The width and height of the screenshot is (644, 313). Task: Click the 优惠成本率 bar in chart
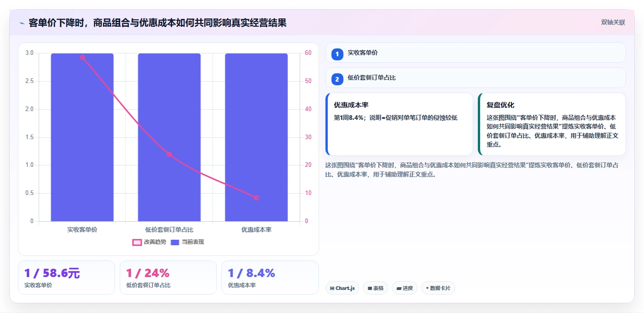(256, 137)
